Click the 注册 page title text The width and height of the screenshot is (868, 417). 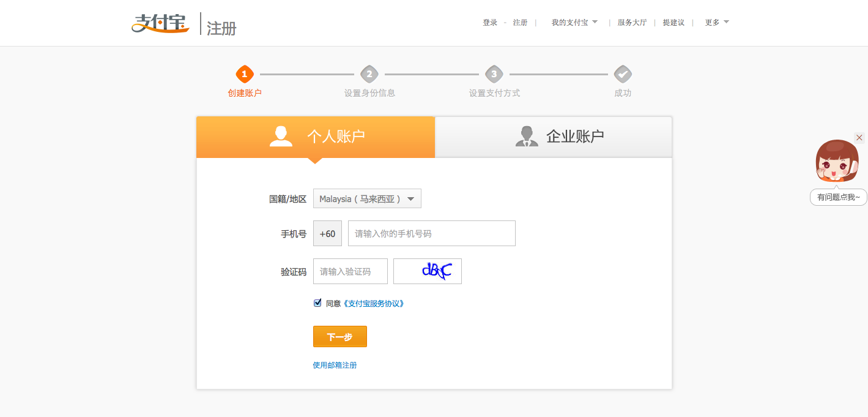tap(221, 29)
